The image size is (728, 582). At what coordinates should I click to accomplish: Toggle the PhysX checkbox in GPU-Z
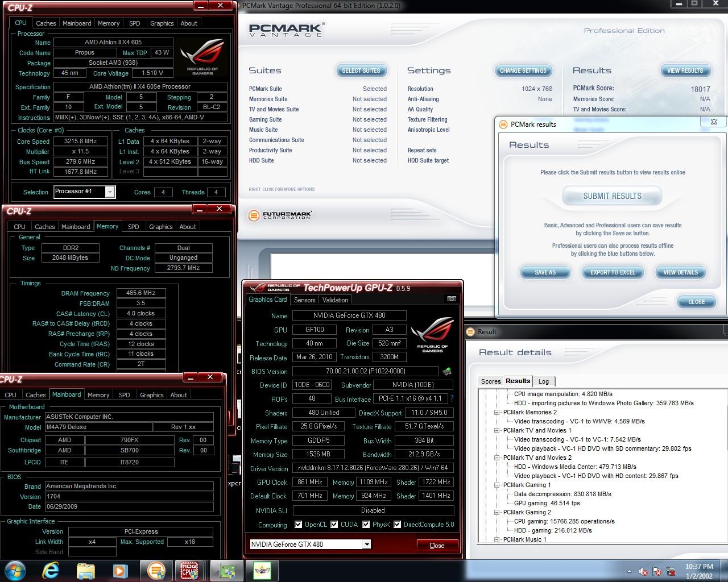coord(366,525)
